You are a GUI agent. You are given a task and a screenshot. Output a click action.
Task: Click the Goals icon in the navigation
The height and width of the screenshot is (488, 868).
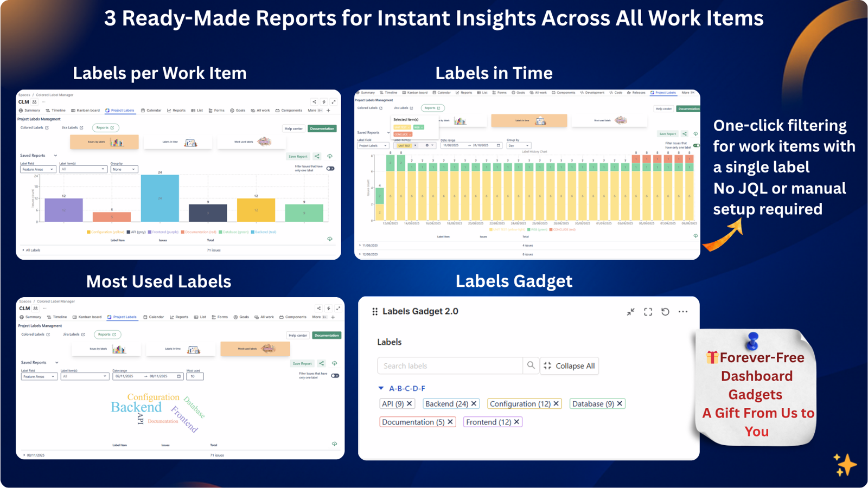232,110
